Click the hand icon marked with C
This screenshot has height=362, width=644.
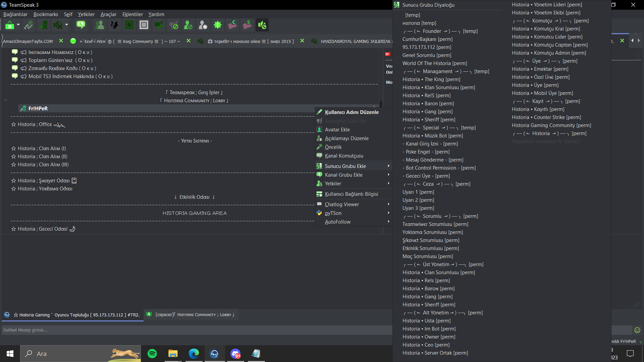coord(232,25)
